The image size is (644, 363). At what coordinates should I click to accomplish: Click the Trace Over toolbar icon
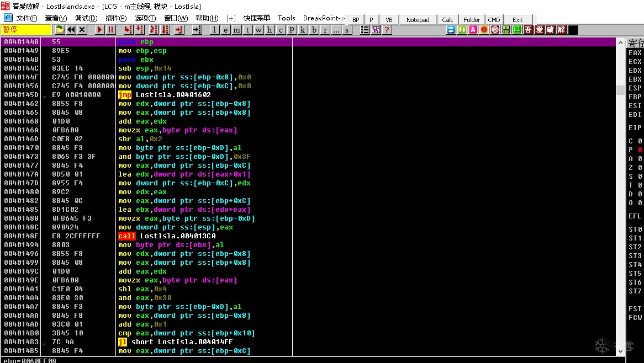click(165, 30)
